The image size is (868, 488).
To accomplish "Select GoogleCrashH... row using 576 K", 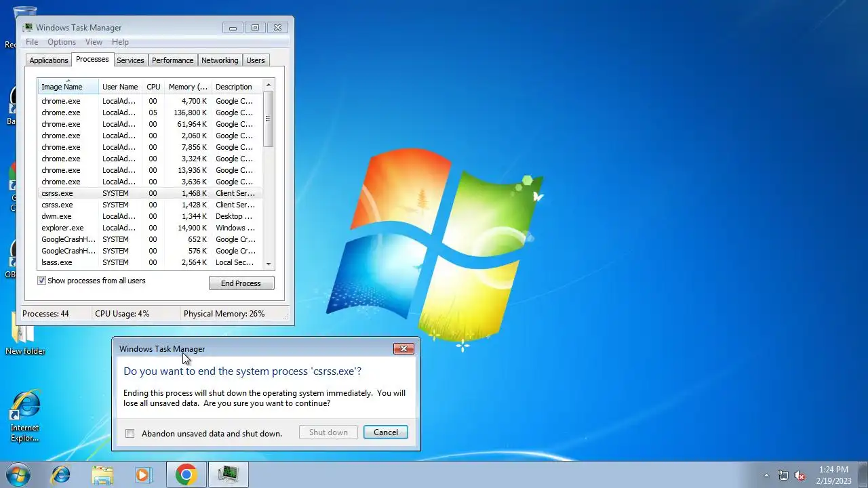I will (x=150, y=251).
